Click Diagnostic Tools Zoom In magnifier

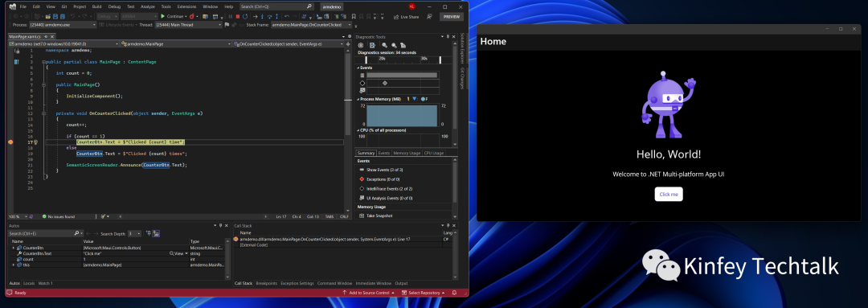coord(385,45)
